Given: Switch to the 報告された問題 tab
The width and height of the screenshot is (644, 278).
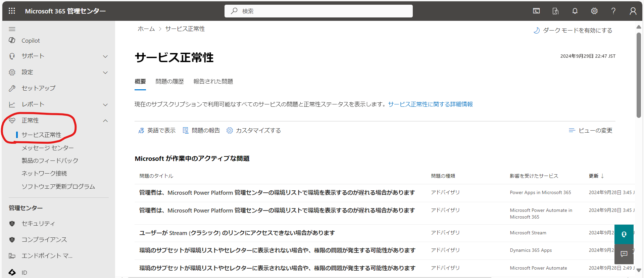Looking at the screenshot, I should [213, 82].
